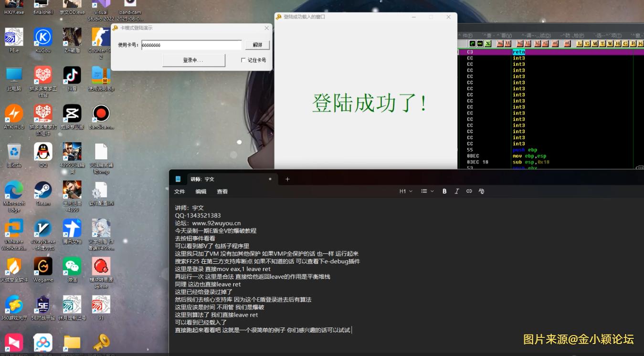
Task: Open the M (memory map) window button
Action: (x=595, y=44)
